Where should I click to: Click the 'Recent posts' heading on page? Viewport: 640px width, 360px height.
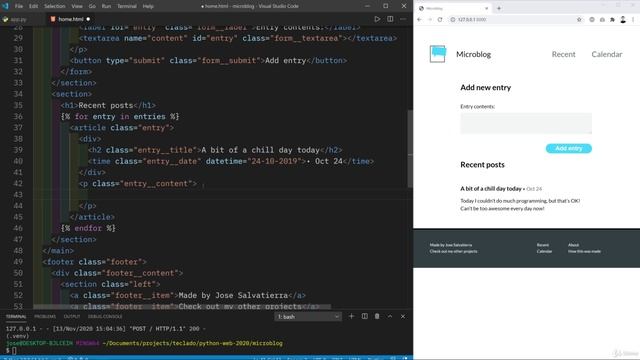482,164
